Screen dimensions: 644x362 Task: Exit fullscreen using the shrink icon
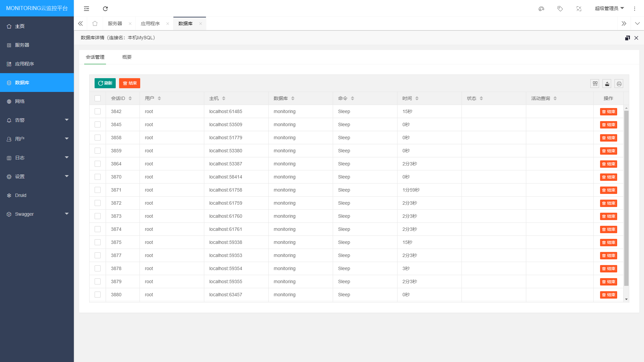(x=579, y=8)
